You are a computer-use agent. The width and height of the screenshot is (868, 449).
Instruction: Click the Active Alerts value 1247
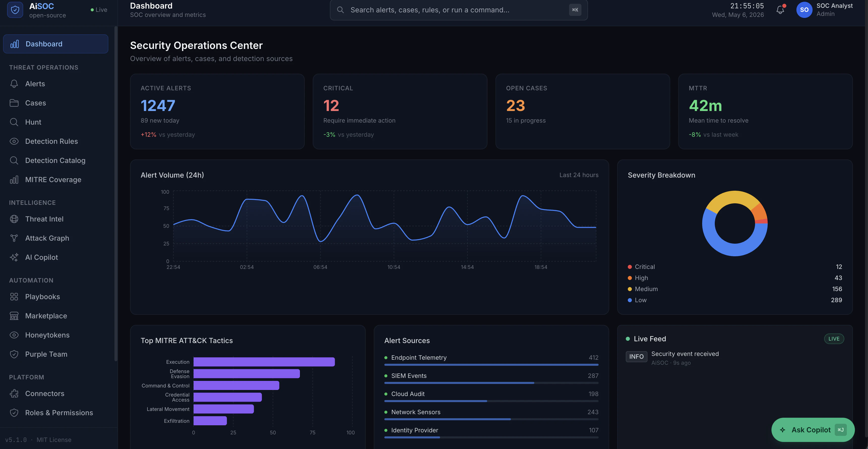tap(158, 106)
